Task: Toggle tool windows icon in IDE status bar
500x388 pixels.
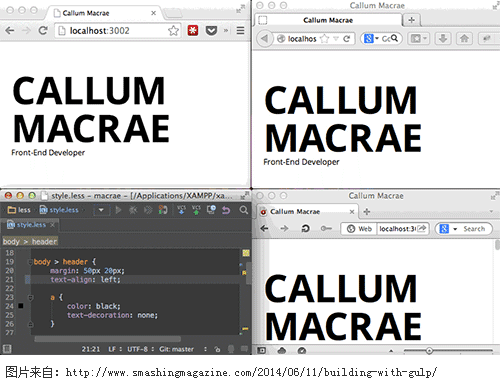Action: coord(7,349)
